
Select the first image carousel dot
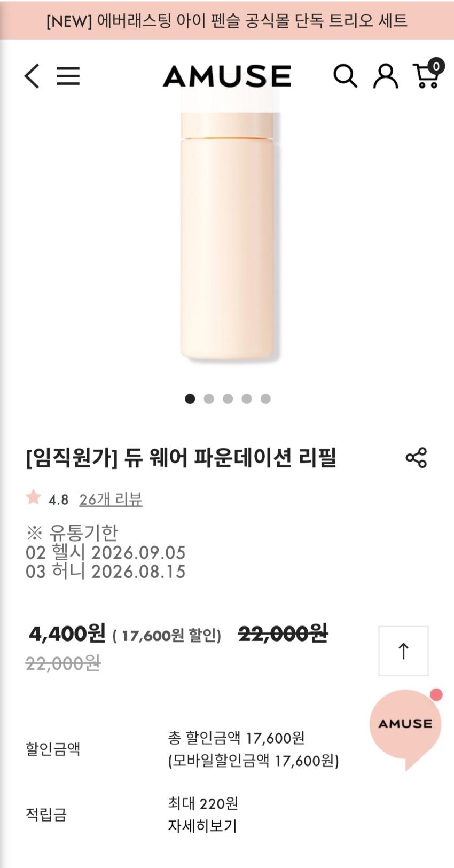click(190, 398)
